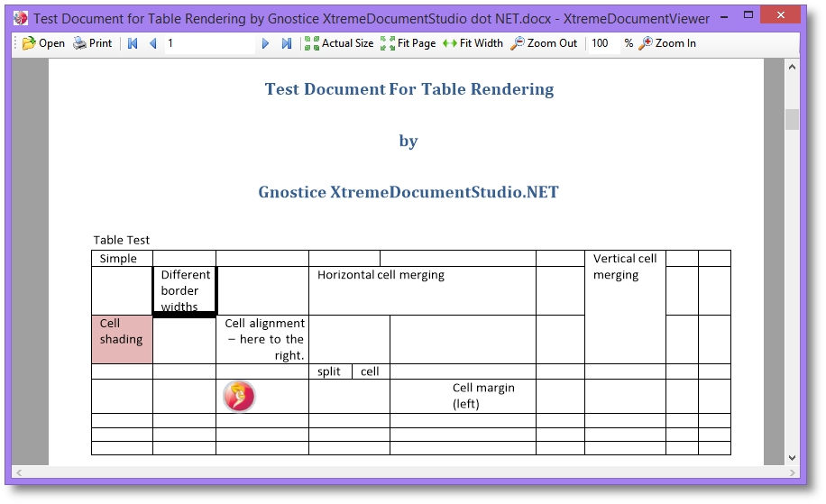
Task: Click the 'Vertical cell merging' cell
Action: click(x=625, y=307)
